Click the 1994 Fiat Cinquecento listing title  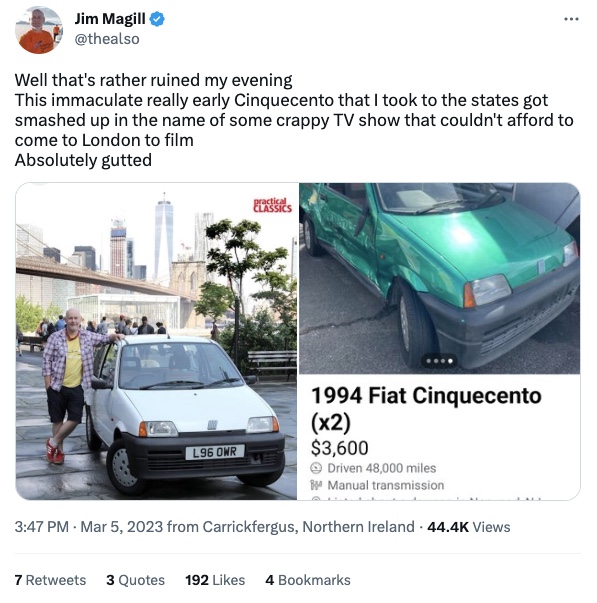pyautogui.click(x=426, y=409)
